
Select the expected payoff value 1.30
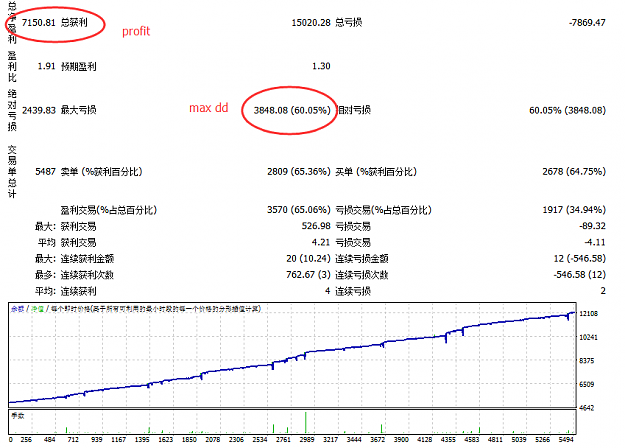pos(321,66)
